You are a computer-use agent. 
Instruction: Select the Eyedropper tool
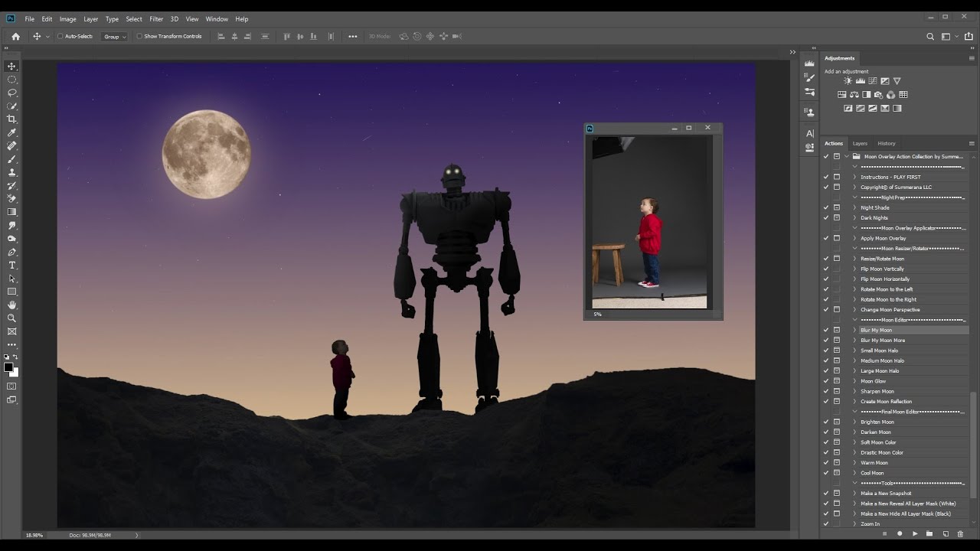tap(11, 132)
